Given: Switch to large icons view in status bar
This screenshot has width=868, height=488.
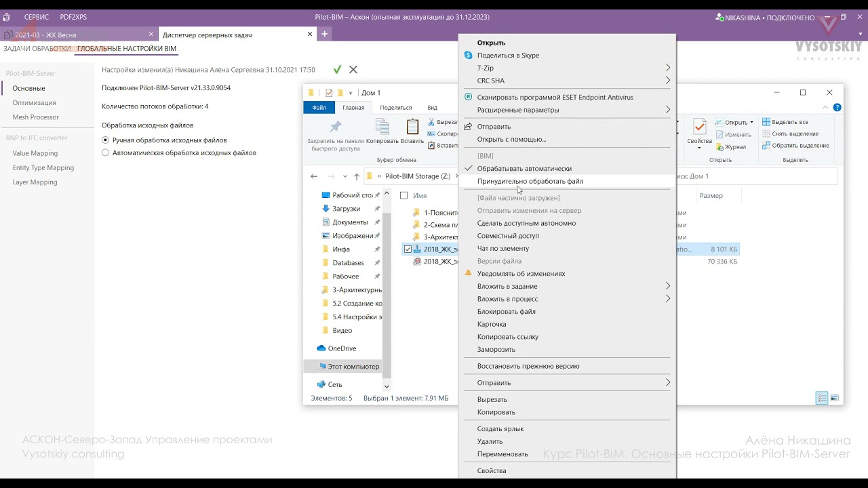Looking at the screenshot, I should coord(835,398).
